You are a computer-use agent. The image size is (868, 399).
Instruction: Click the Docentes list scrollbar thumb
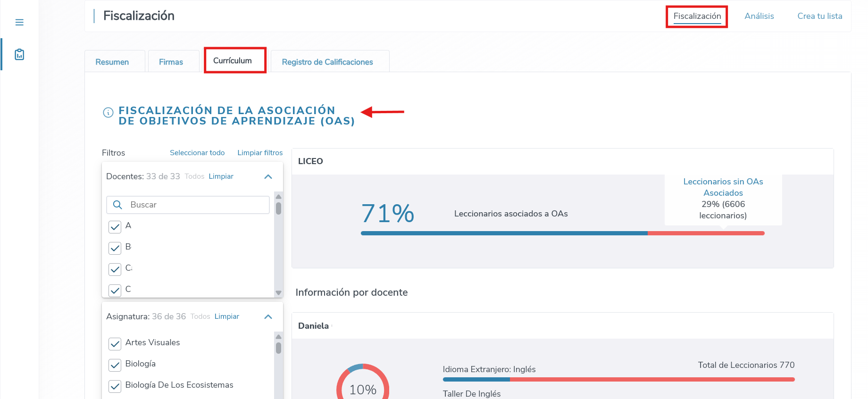coord(278,208)
